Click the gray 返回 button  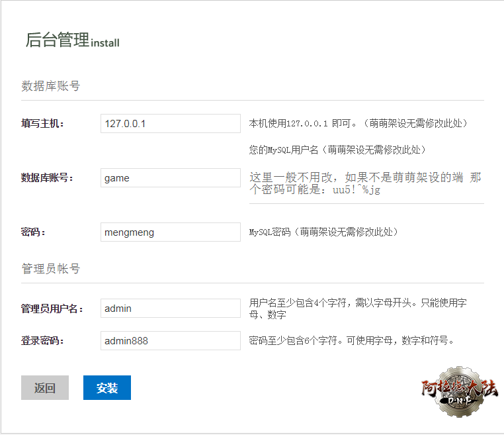[x=45, y=388]
